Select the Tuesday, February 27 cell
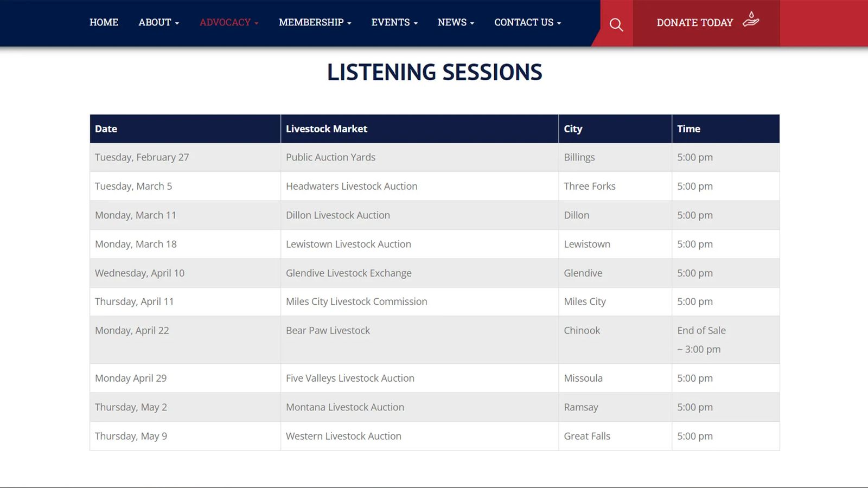This screenshot has height=488, width=868. pos(185,157)
